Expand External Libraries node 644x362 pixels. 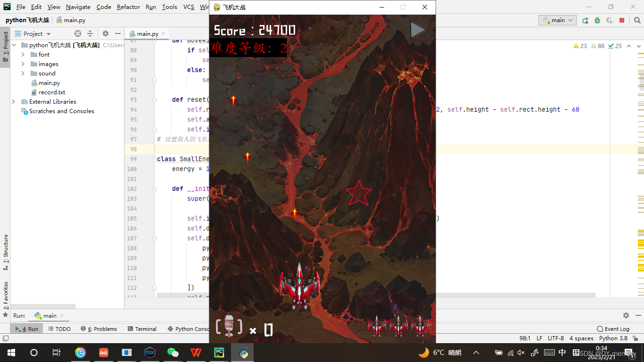(x=14, y=102)
